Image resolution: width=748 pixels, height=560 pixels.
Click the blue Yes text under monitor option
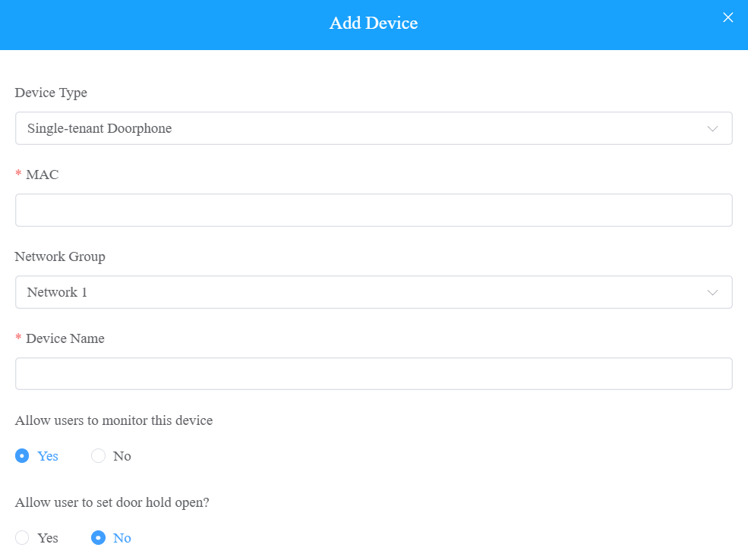(x=48, y=456)
